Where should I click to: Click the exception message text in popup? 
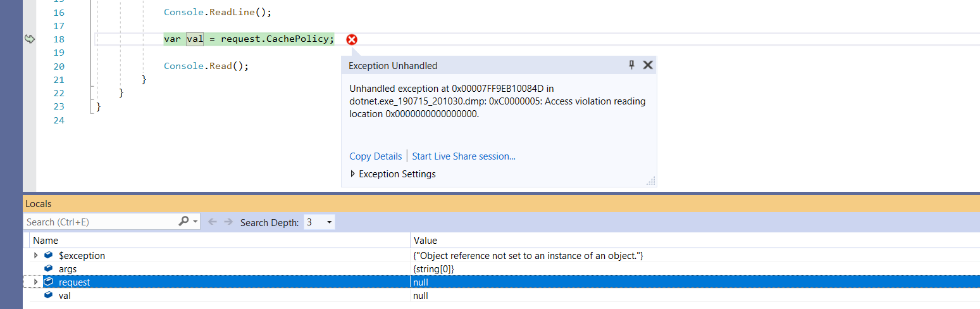[498, 101]
